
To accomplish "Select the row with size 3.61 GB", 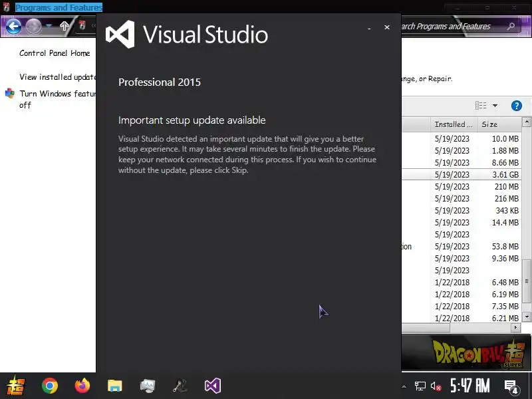I will pyautogui.click(x=462, y=174).
